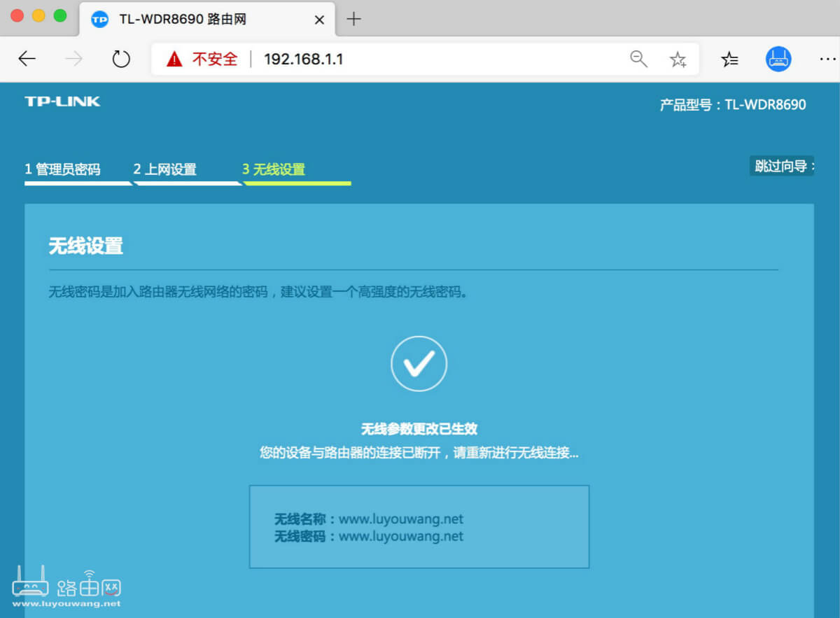Click the zoom search icon in address bar
Screen dimensions: 840x618
click(x=638, y=59)
